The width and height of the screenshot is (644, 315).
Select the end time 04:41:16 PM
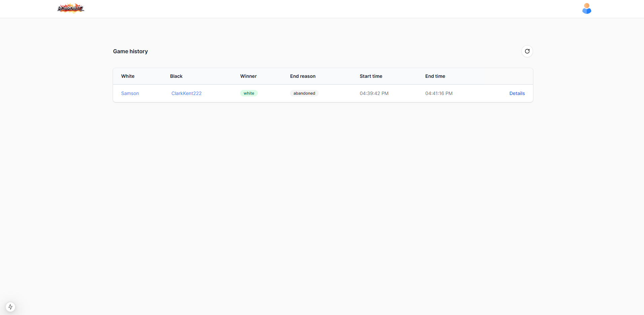point(439,93)
